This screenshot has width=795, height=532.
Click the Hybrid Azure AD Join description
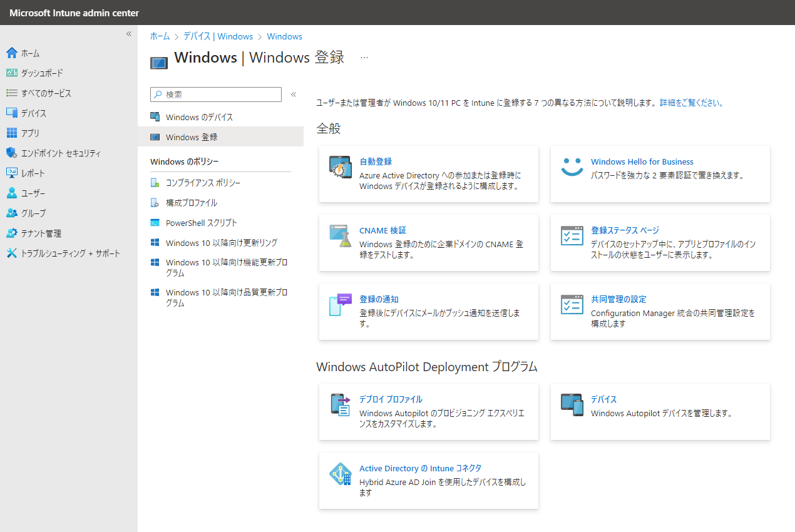point(443,488)
